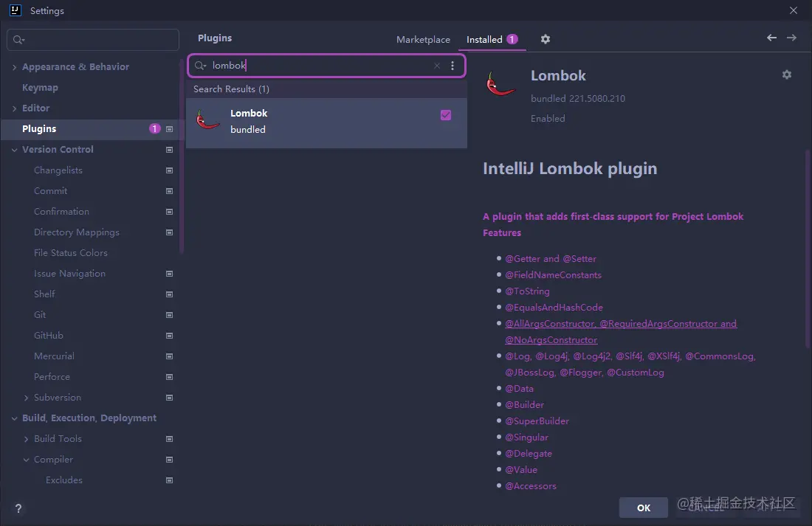Open the @Delegate link
This screenshot has height=526, width=812.
tap(529, 454)
